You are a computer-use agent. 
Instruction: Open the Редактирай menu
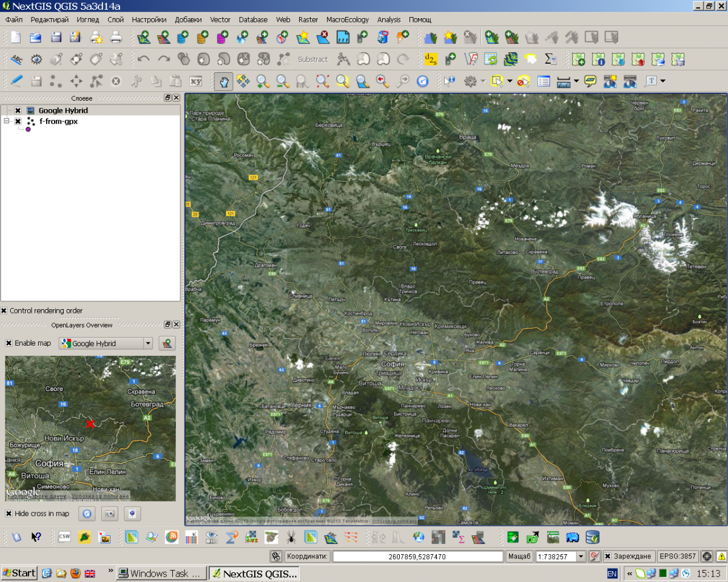point(50,19)
